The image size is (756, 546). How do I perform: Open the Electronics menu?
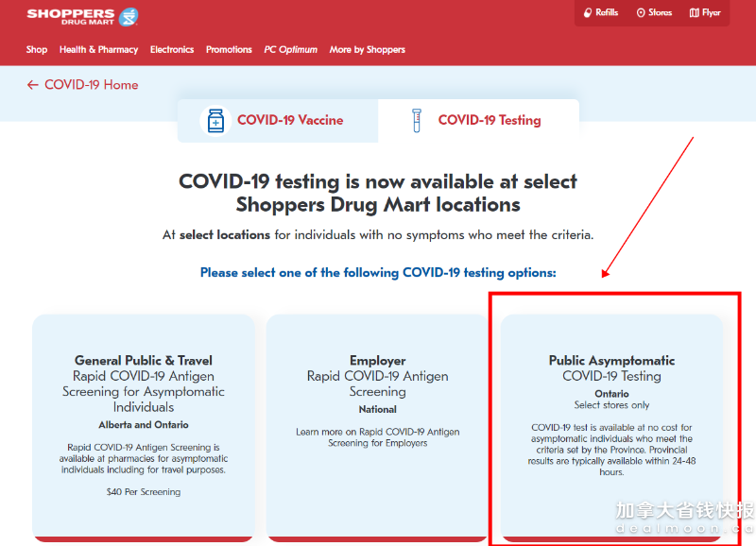click(x=172, y=50)
